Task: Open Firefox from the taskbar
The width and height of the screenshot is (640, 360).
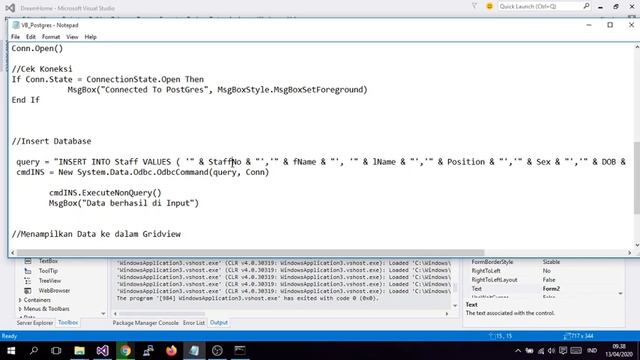Action: coord(171,351)
